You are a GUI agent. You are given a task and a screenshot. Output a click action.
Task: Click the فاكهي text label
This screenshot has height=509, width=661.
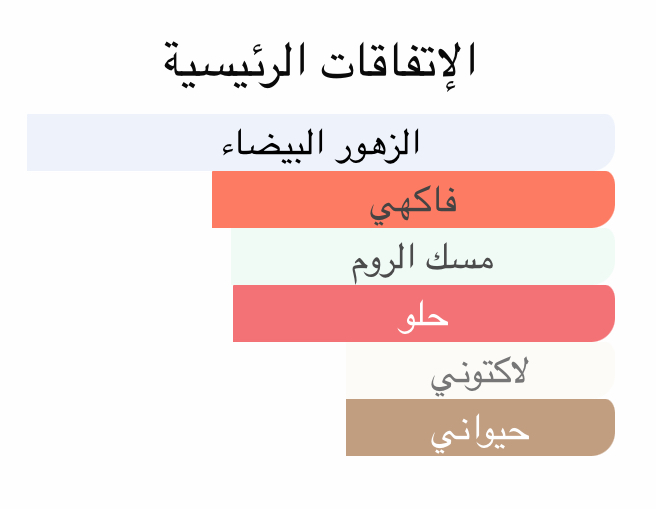point(413,203)
